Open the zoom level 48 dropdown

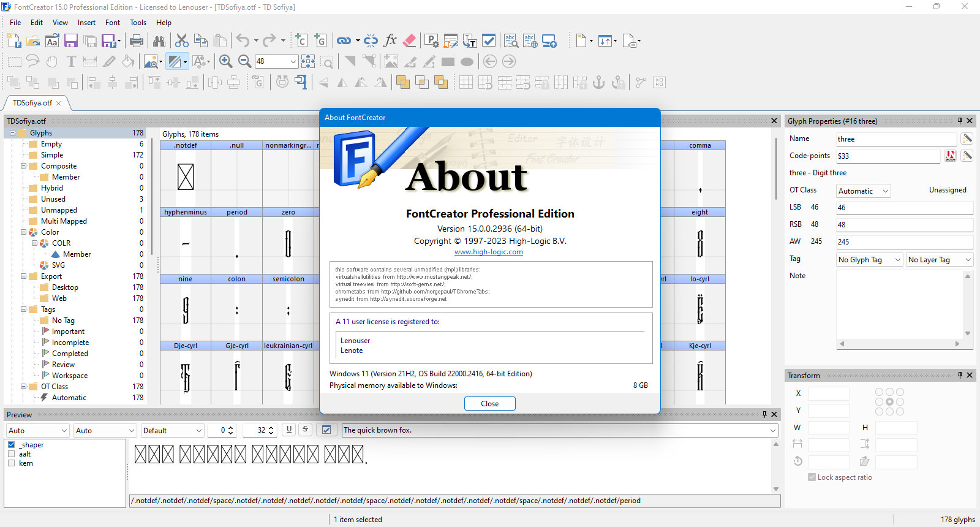(x=293, y=61)
